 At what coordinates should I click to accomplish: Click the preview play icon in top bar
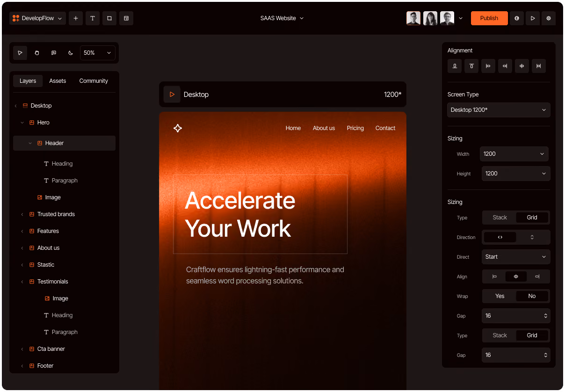[x=533, y=18]
